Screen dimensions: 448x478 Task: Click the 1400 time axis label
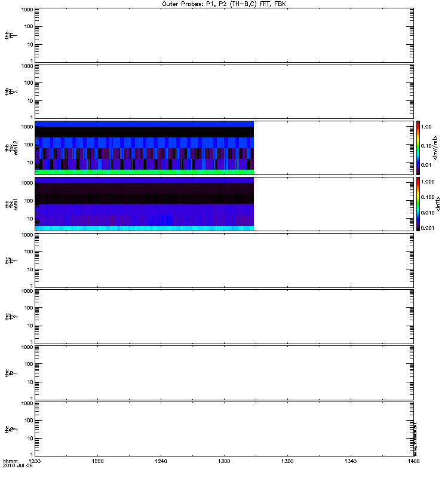(x=413, y=461)
